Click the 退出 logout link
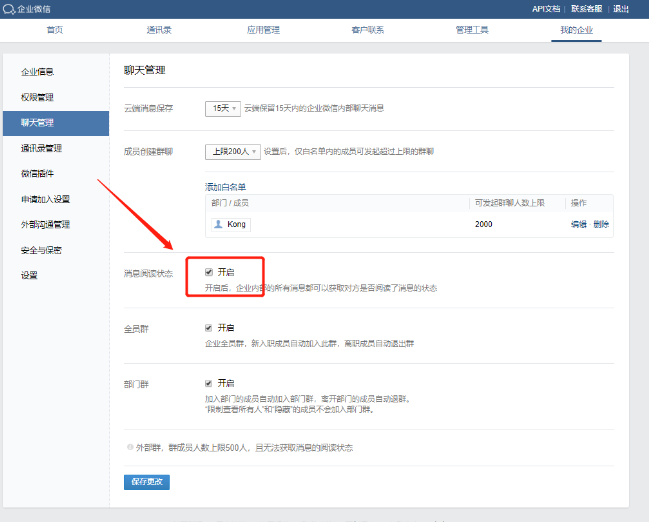 pos(621,9)
